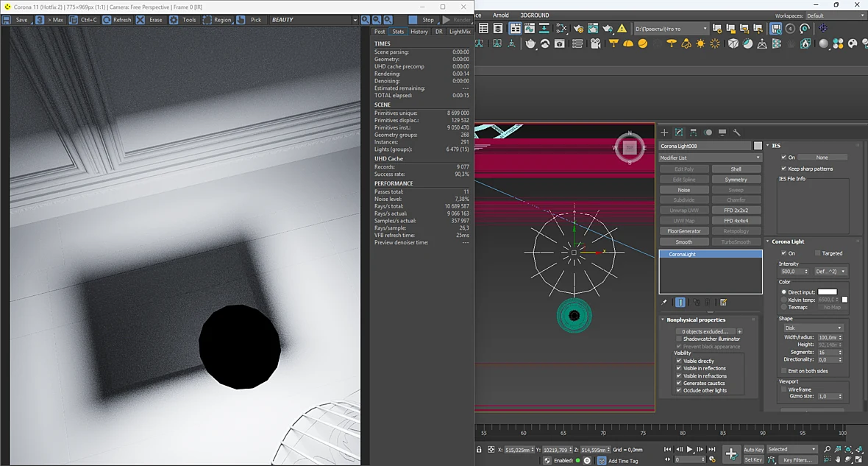The width and height of the screenshot is (868, 466).
Task: Open Render Setup teapot-with-gear icon
Action: tap(578, 28)
